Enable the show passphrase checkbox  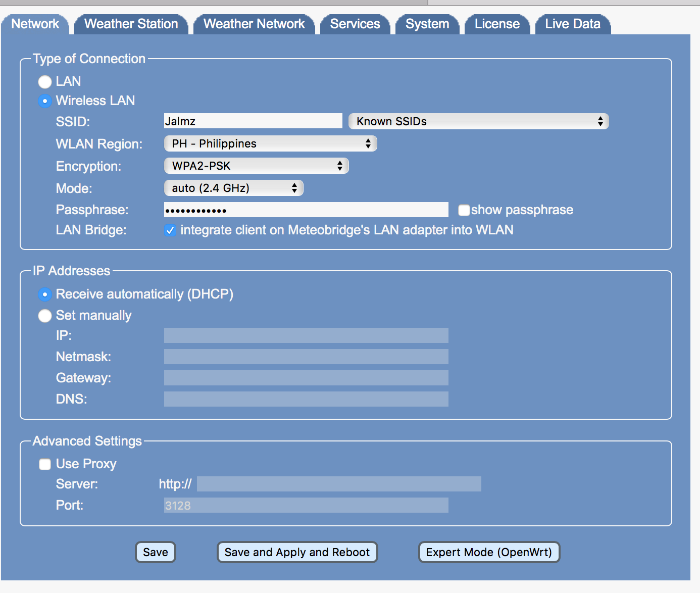click(x=464, y=210)
